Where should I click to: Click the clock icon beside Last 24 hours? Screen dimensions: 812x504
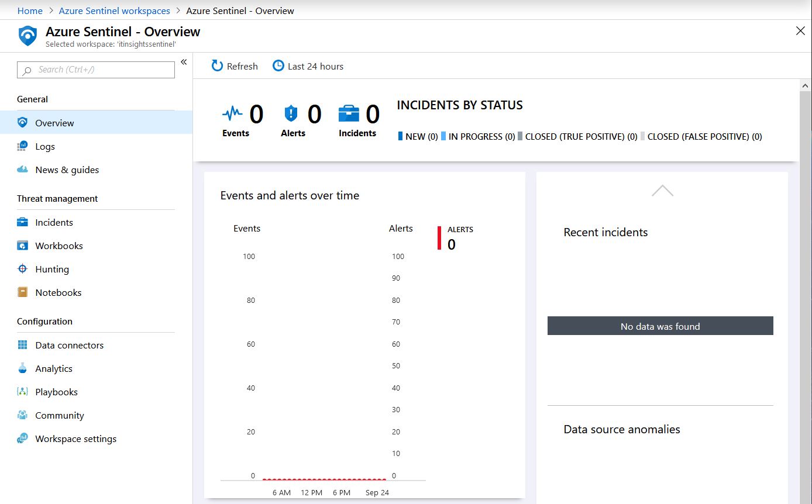coord(278,66)
